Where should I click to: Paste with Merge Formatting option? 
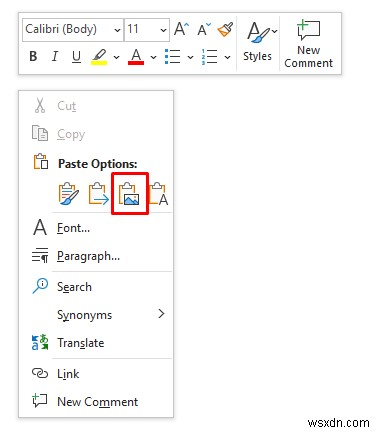click(x=98, y=193)
